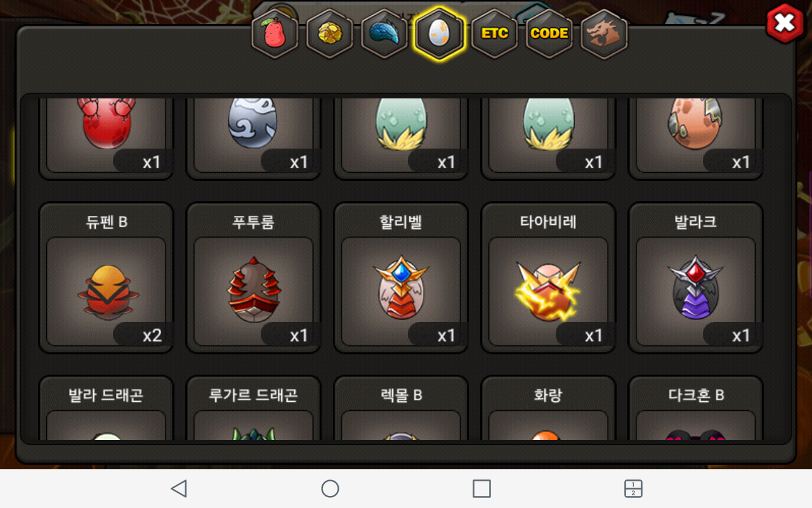Select the 타아비레 lightning egg
The height and width of the screenshot is (508, 812).
point(548,277)
